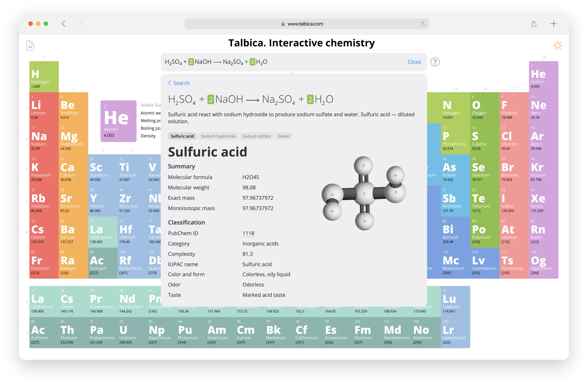The image size is (588, 385).
Task: Open the Scandium element tile
Action: tap(103, 170)
